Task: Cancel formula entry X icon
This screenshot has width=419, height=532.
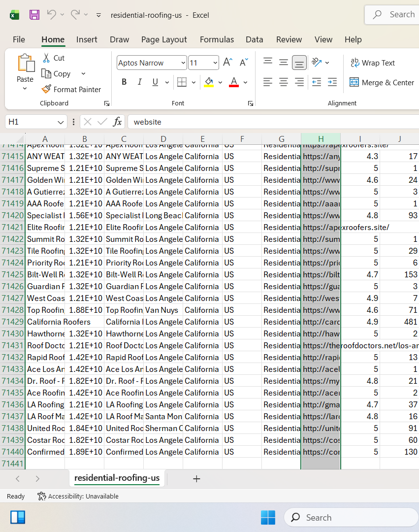Action: [88, 122]
